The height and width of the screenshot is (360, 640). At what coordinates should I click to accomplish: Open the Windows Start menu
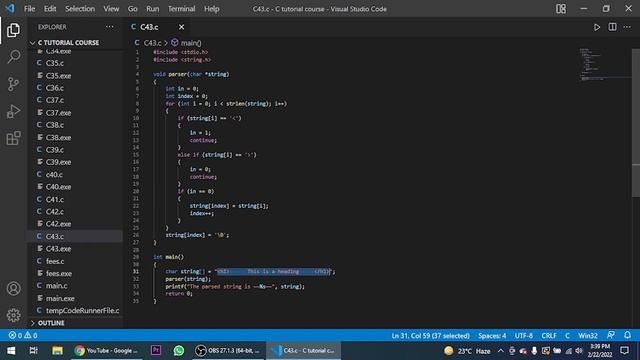[11, 351]
